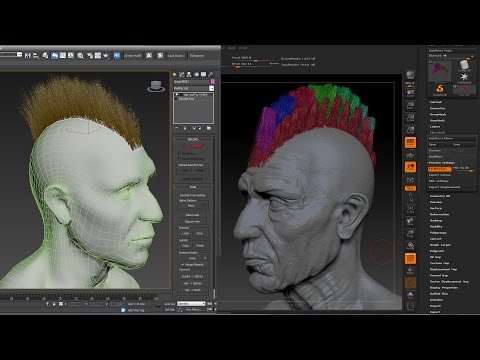
Task: Click the Presets Load button
Action: (x=185, y=234)
